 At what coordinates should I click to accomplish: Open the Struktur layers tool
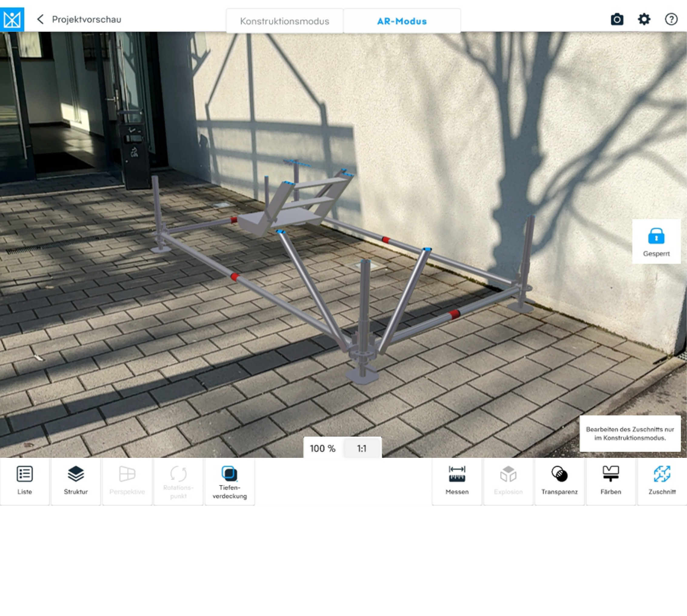(76, 482)
